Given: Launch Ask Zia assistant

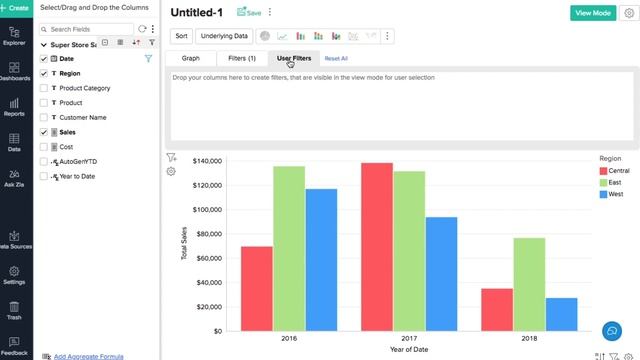Looking at the screenshot, I should coord(14,178).
